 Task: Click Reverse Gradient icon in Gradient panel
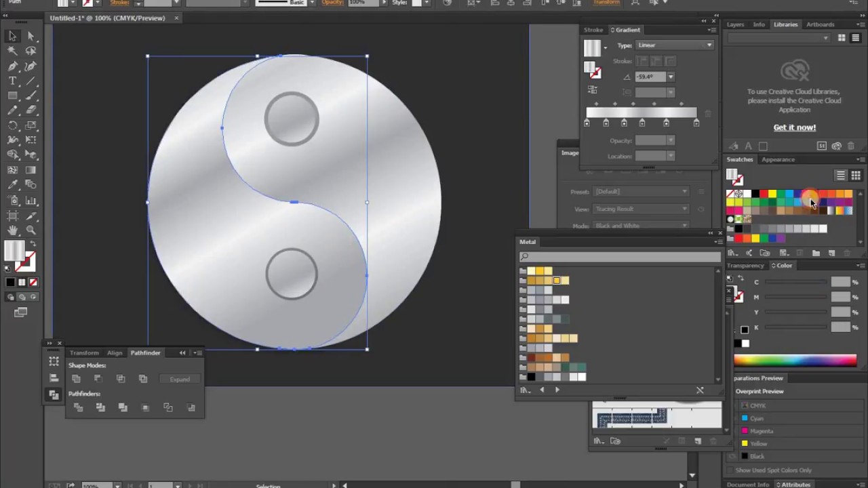point(593,89)
